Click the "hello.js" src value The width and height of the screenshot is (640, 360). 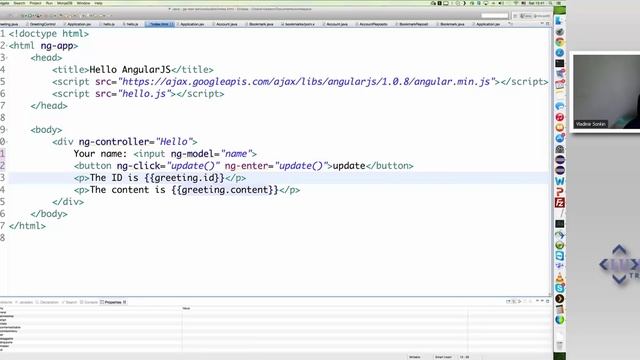[x=144, y=94]
